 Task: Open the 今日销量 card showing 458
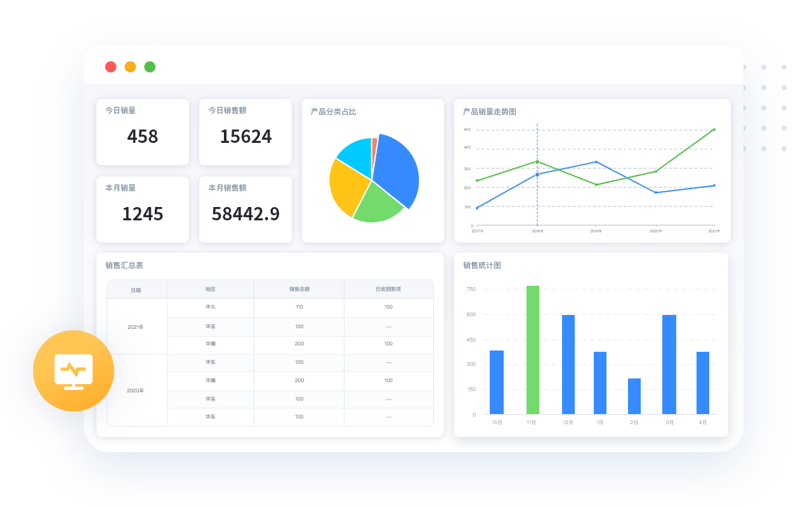[143, 132]
